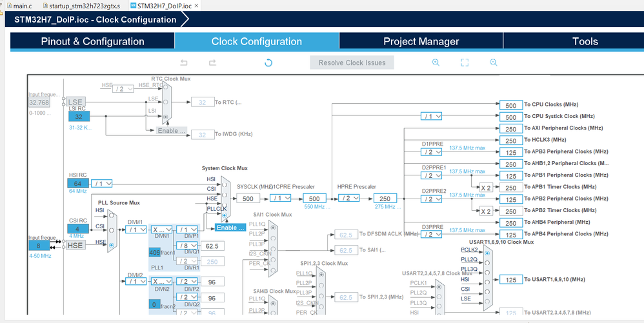The height and width of the screenshot is (323, 644).
Task: Click To USART1,6,9,10 value field 125
Action: tap(511, 280)
